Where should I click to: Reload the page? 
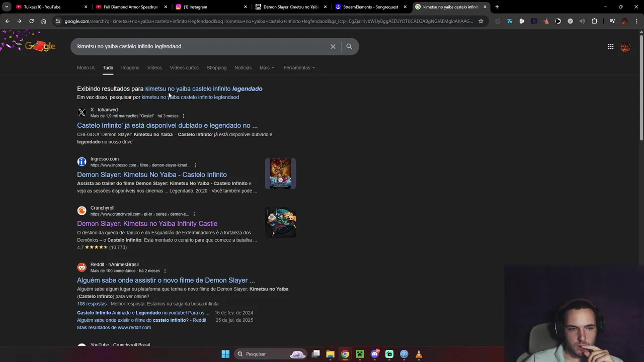[31, 21]
